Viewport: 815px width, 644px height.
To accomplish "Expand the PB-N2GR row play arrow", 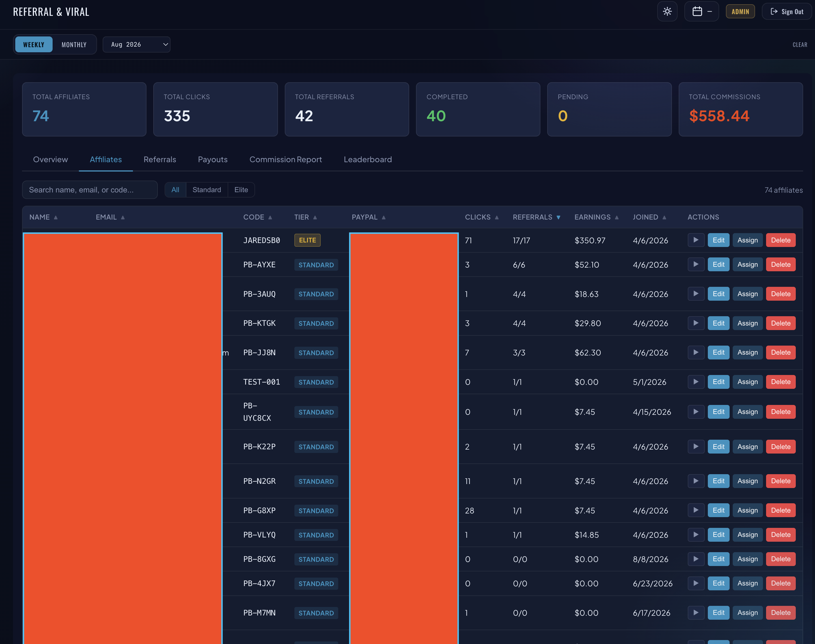I will (696, 481).
